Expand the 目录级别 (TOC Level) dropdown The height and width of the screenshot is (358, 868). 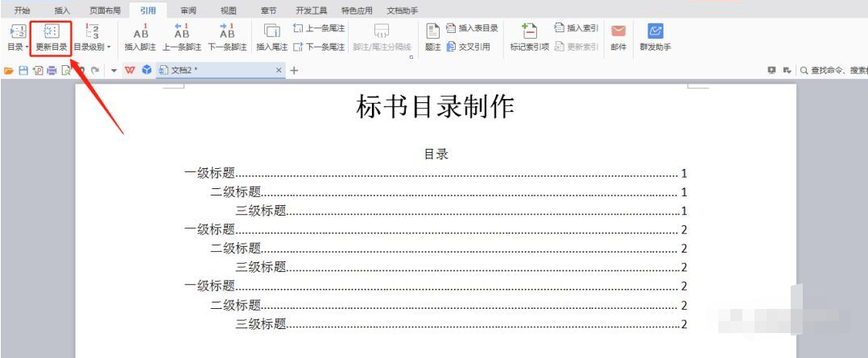tap(92, 47)
